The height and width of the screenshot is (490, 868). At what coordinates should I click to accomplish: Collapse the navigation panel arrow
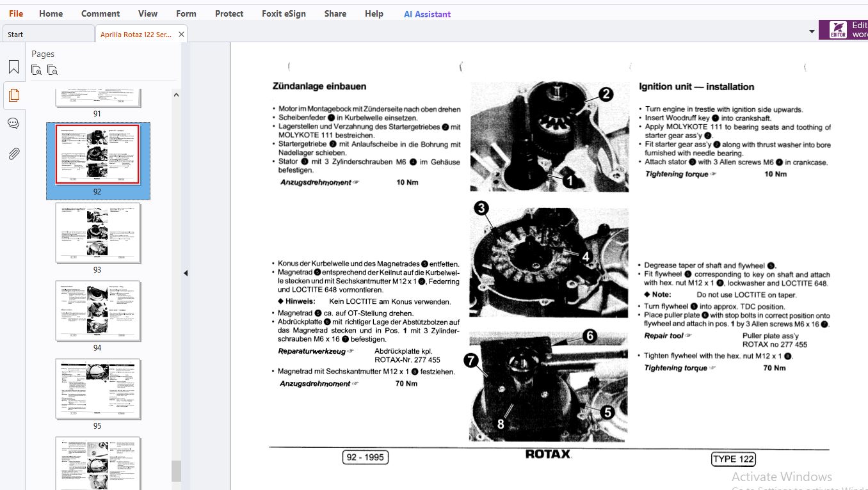(x=186, y=273)
